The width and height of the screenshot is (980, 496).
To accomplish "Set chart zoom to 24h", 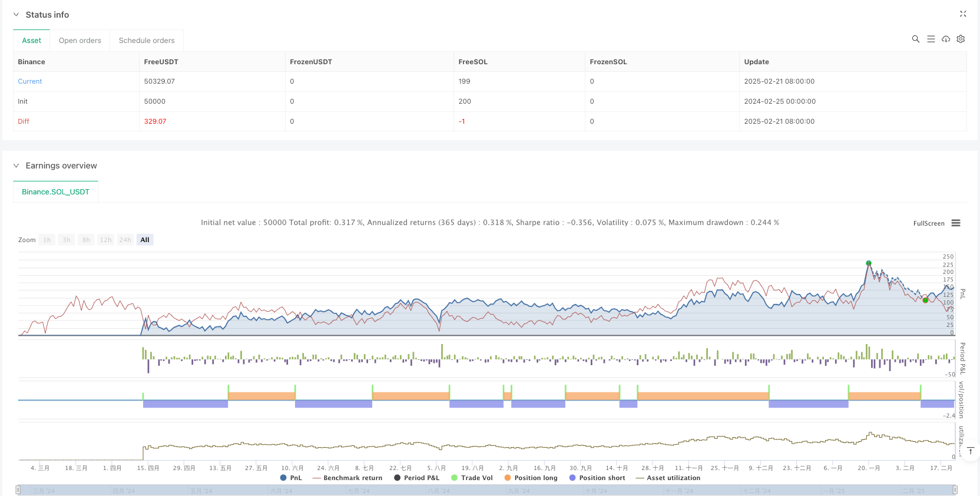I will click(125, 240).
